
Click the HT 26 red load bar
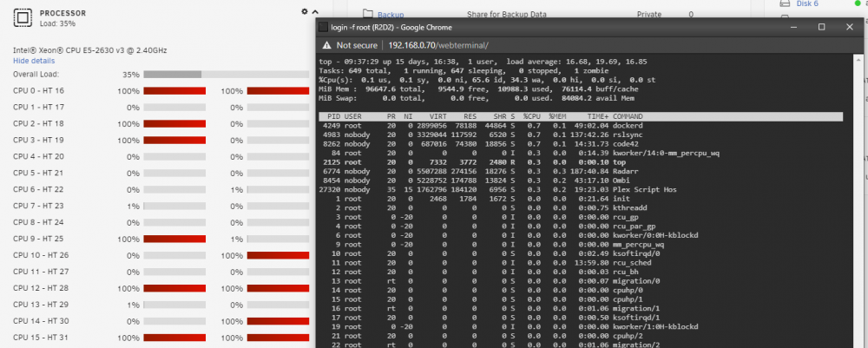pyautogui.click(x=278, y=256)
